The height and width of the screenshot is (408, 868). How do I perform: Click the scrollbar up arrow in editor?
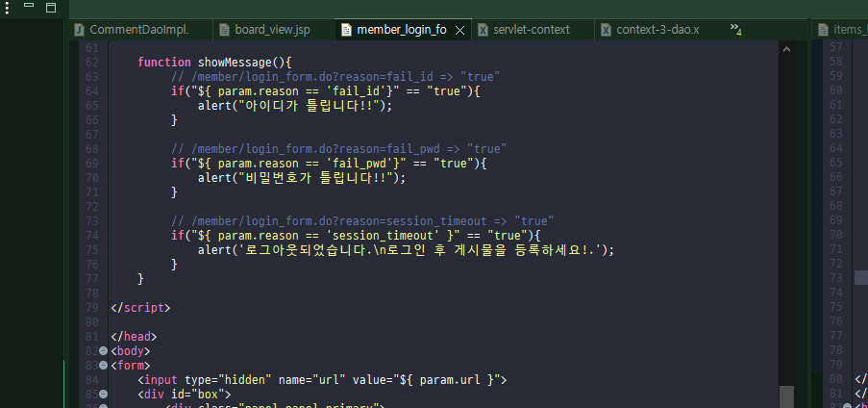pos(786,49)
